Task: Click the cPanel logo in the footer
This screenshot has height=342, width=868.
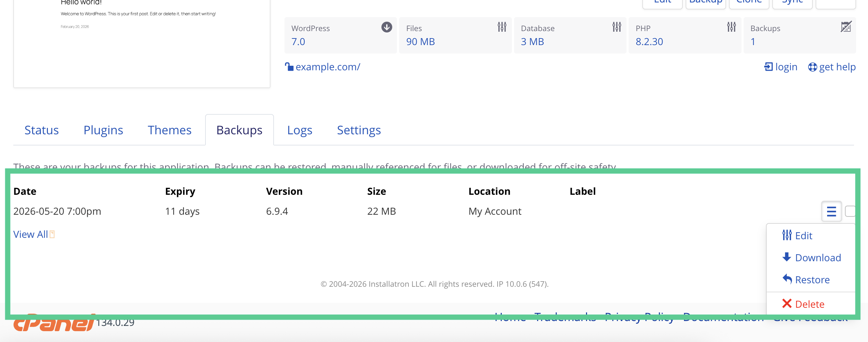Action: click(x=54, y=322)
